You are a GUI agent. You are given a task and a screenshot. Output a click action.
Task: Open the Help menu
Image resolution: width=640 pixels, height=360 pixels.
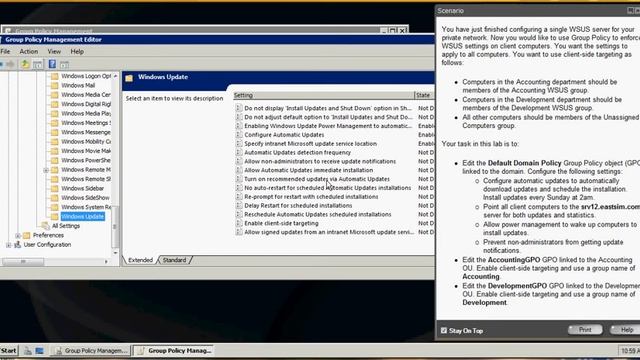77,51
